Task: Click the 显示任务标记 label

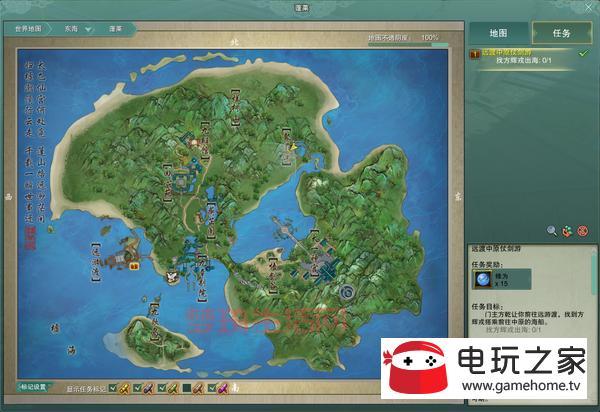Action: pos(86,389)
